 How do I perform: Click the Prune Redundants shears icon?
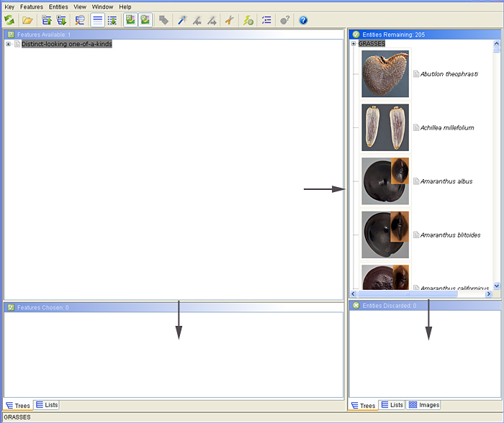coord(230,20)
